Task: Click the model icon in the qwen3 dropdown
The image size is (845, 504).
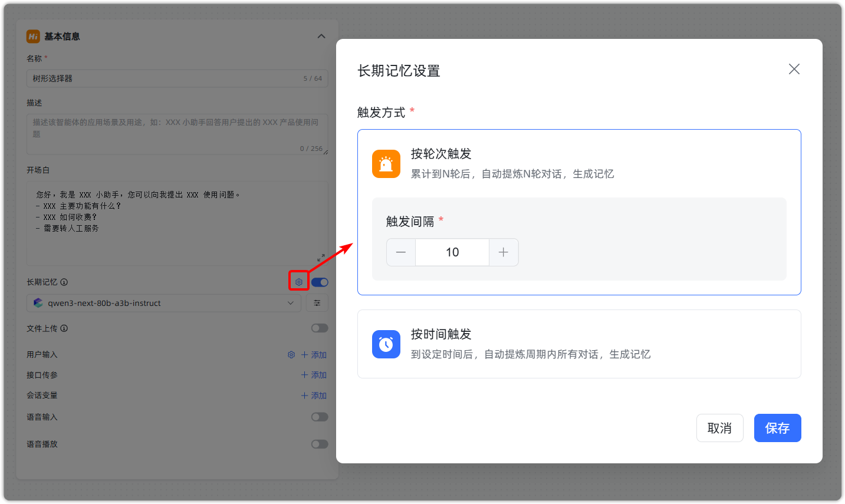Action: tap(38, 303)
